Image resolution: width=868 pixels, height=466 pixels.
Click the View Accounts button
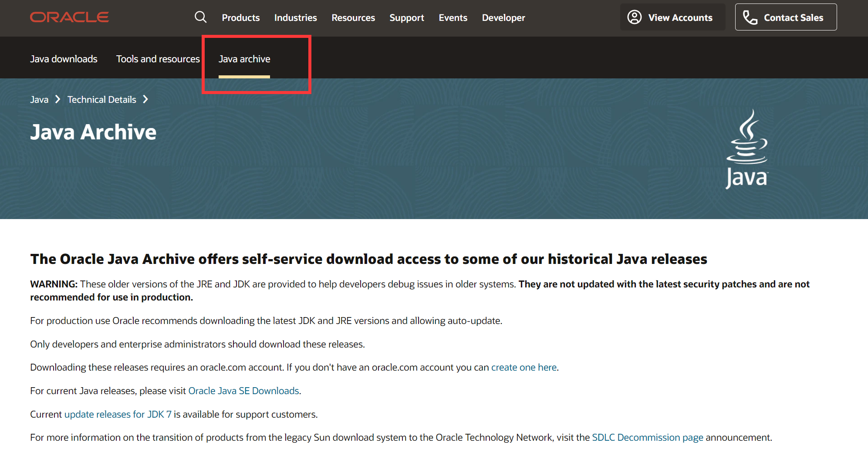click(x=672, y=17)
